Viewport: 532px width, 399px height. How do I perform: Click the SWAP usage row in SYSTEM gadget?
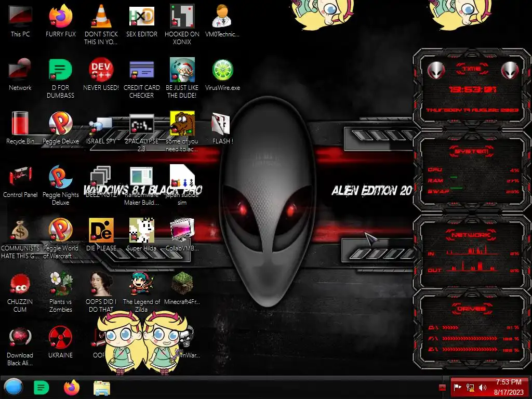[473, 191]
